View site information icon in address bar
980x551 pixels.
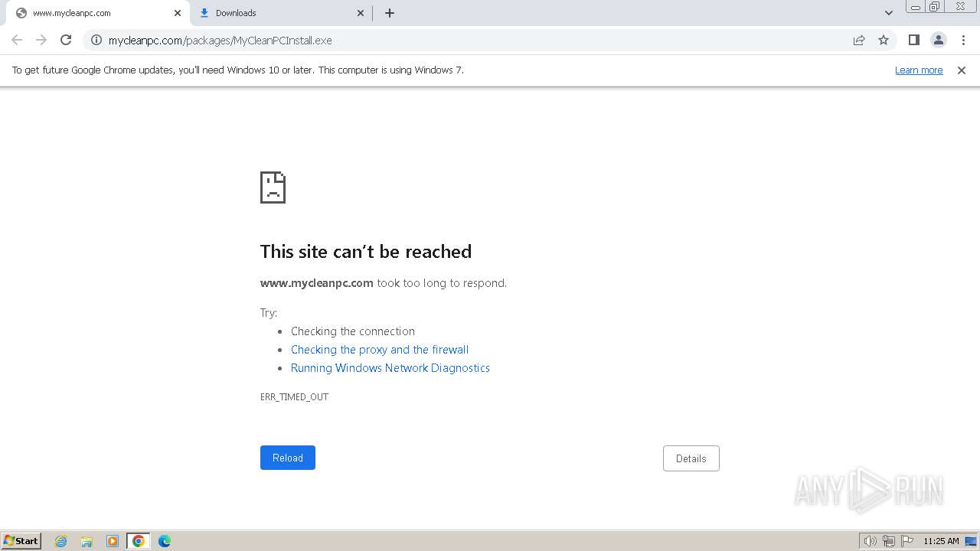pyautogui.click(x=96, y=41)
